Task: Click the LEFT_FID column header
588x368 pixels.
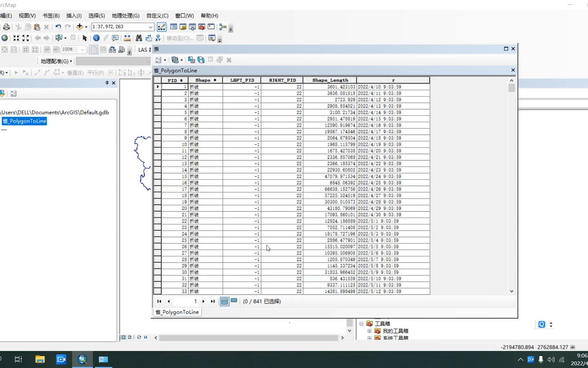Action: point(242,80)
